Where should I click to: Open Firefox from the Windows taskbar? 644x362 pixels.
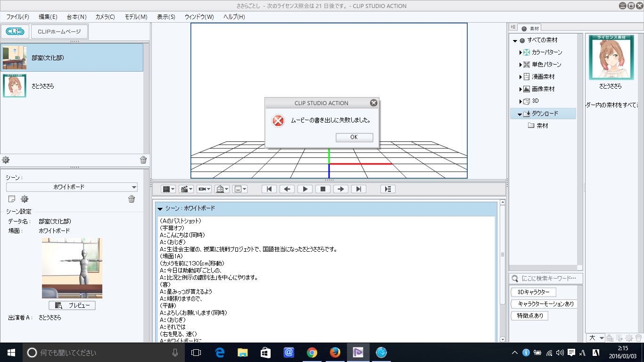pos(335,352)
